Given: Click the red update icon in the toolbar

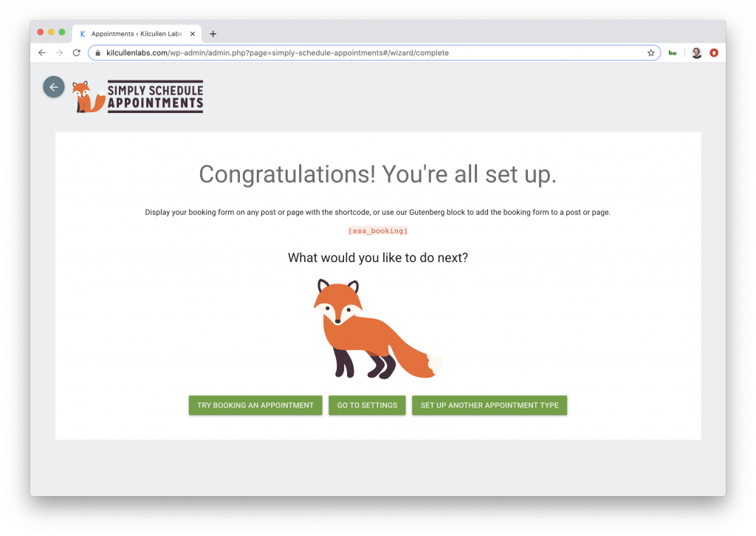Looking at the screenshot, I should pos(714,53).
